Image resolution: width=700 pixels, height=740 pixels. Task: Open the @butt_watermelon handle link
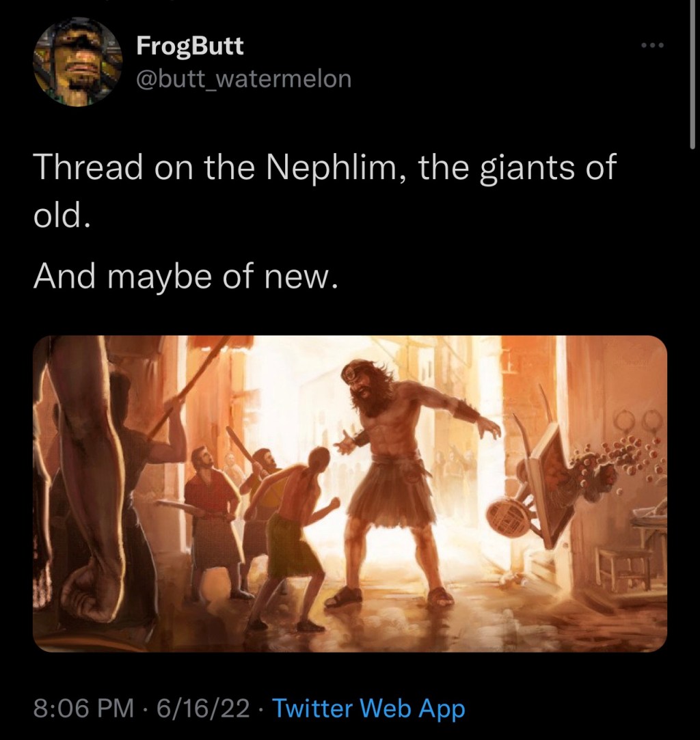coord(244,79)
